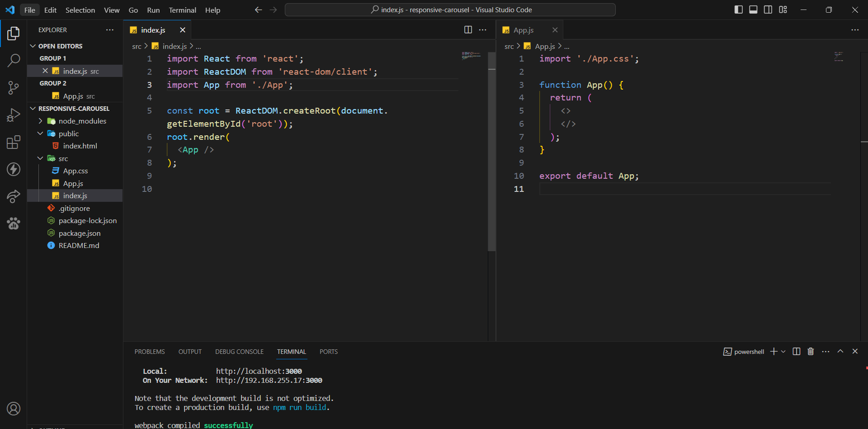The width and height of the screenshot is (868, 429).
Task: Switch to the Ports panel tab
Action: pyautogui.click(x=329, y=352)
